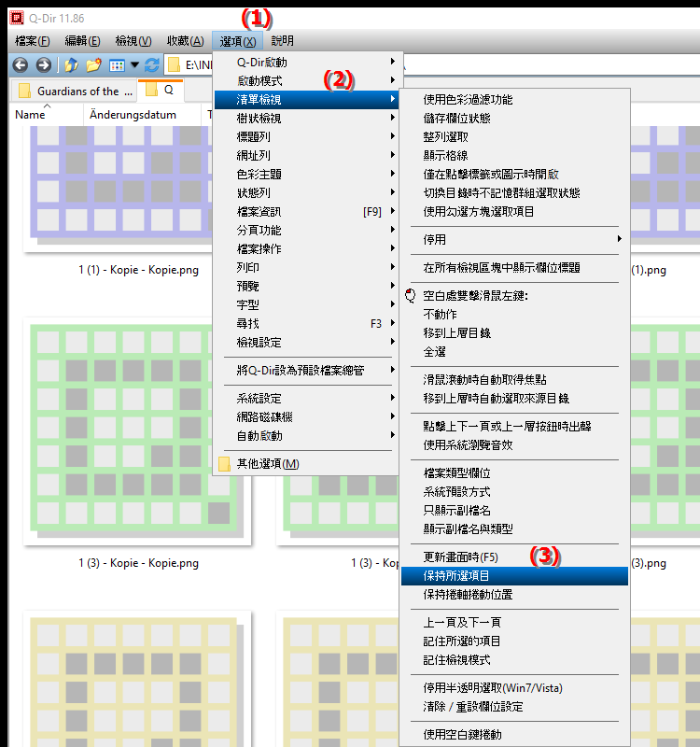Screen dimensions: 700x747
Task: Click the 選項(X) menu
Action: pos(238,41)
